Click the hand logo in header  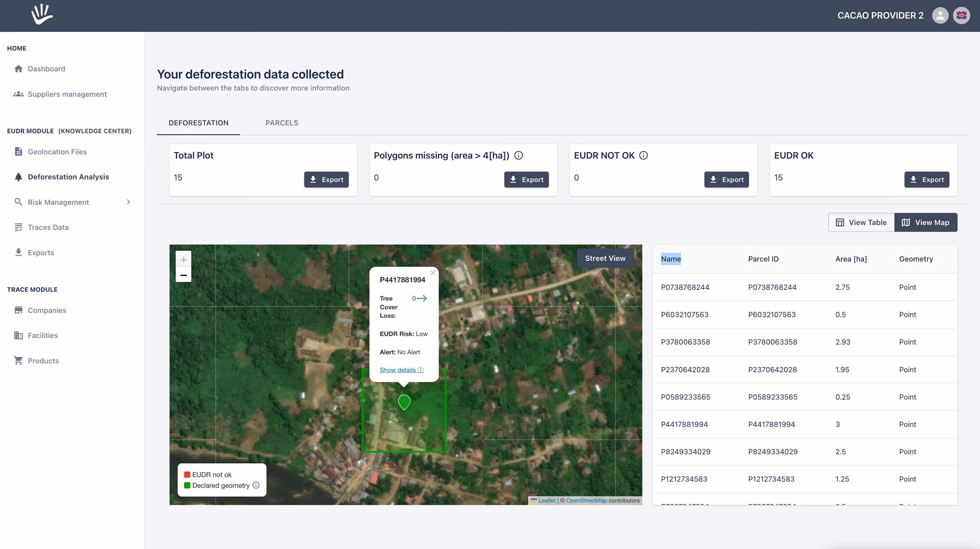[x=42, y=14]
